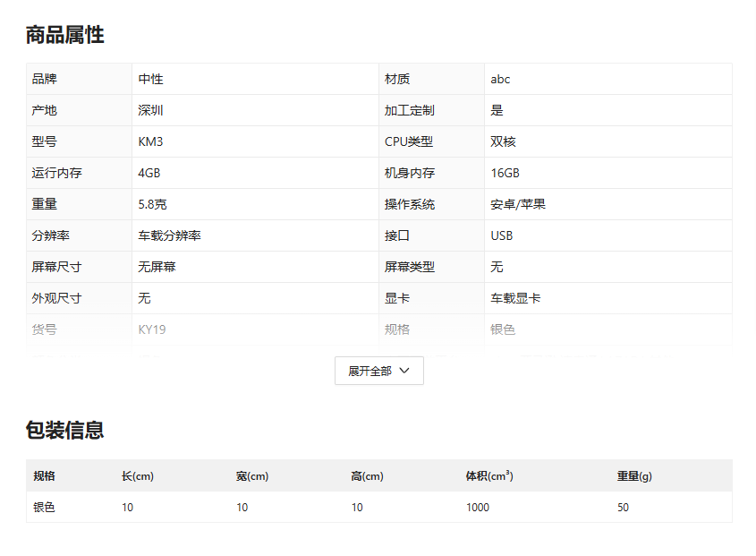Click the 包装信息 section heading

pyautogui.click(x=64, y=430)
